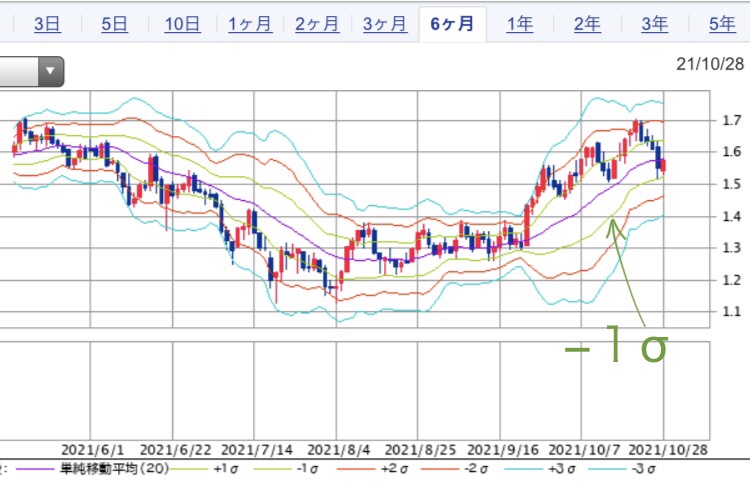Click the 1.6 price axis label
This screenshot has width=750, height=486.
pyautogui.click(x=731, y=152)
